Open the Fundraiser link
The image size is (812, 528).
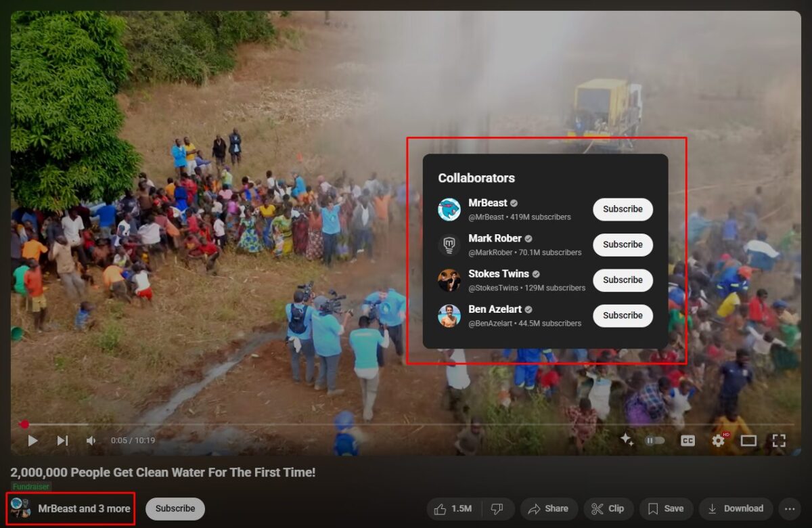(x=31, y=487)
